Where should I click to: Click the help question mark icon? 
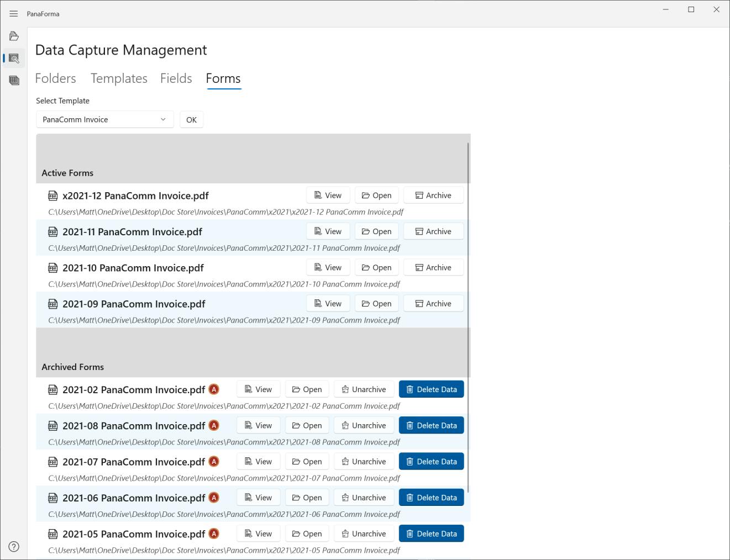click(14, 547)
